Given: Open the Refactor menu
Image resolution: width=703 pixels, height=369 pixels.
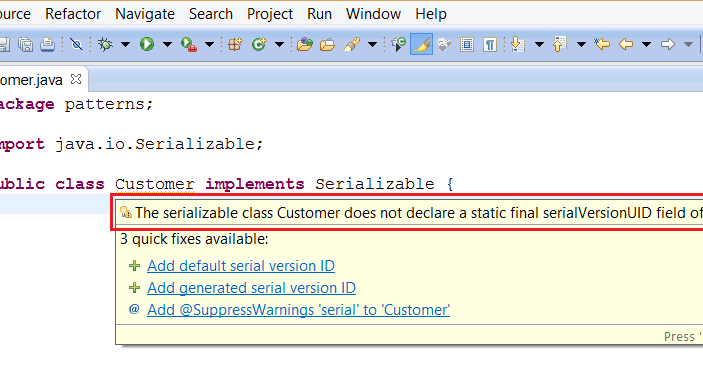Looking at the screenshot, I should point(73,14).
